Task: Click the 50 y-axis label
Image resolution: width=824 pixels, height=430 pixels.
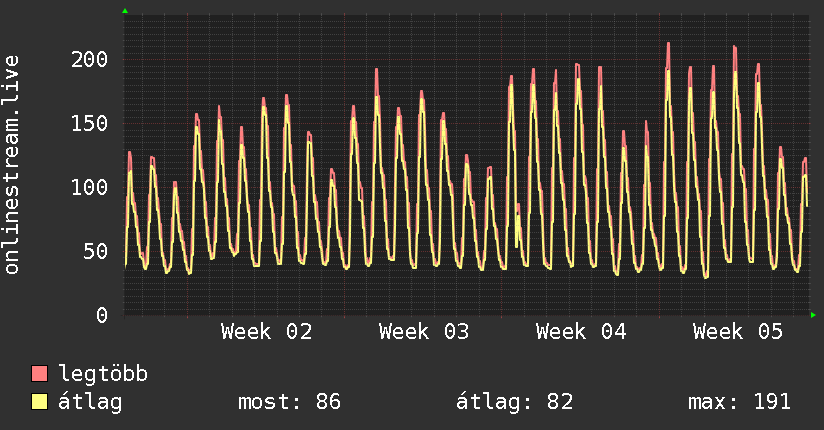Action: [x=96, y=252]
